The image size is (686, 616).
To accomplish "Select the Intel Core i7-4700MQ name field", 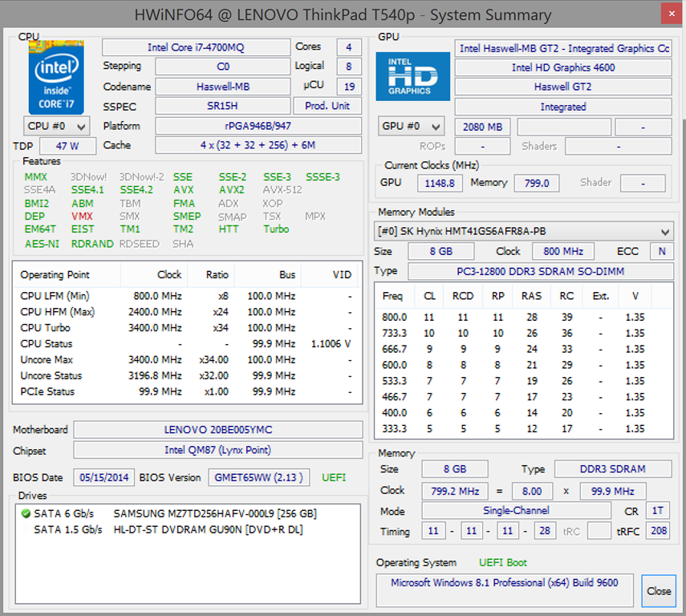I will pyautogui.click(x=196, y=47).
